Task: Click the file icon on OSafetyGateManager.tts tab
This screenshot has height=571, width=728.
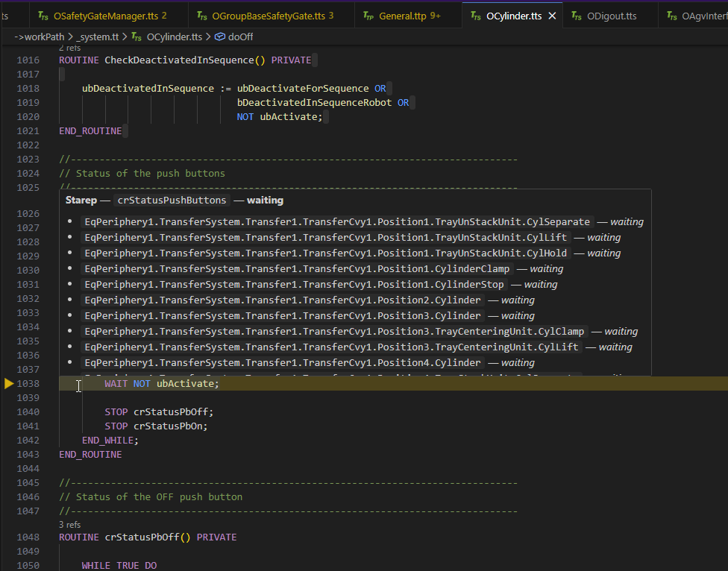Action: pos(43,16)
